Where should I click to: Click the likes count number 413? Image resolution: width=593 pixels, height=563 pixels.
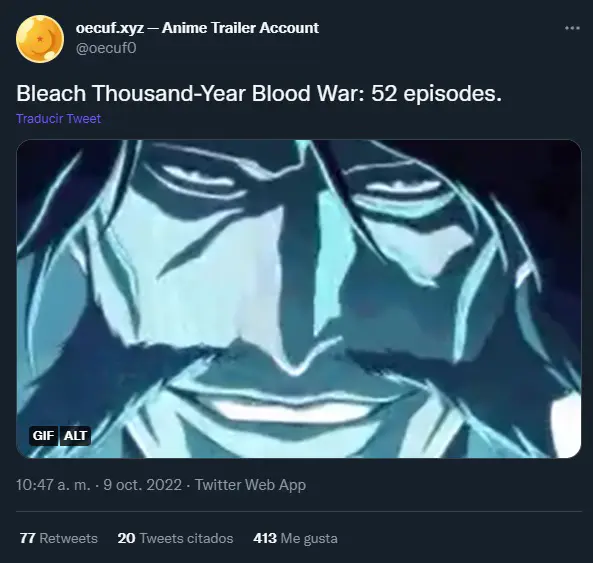pyautogui.click(x=265, y=538)
